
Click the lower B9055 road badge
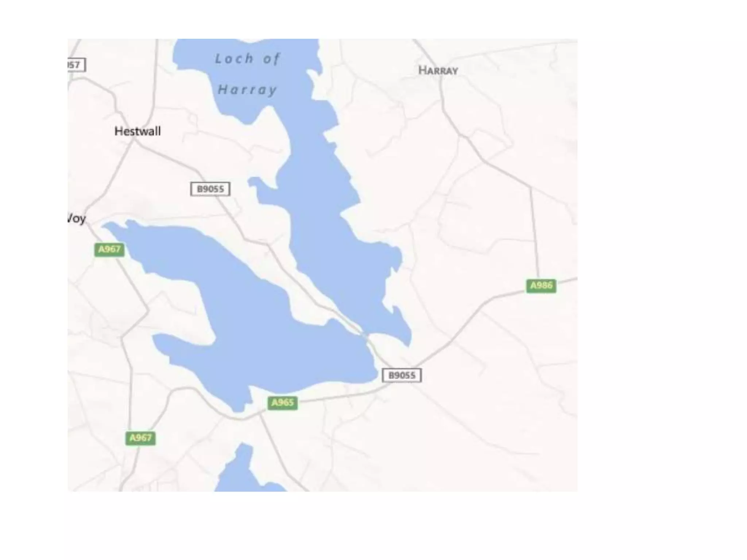pos(402,375)
